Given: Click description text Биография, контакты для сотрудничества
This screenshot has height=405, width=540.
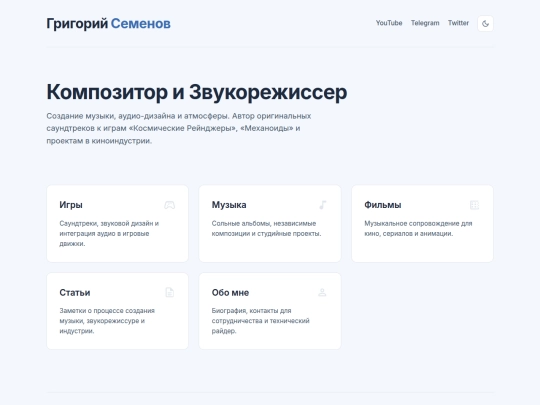Looking at the screenshot, I should click(x=261, y=321).
